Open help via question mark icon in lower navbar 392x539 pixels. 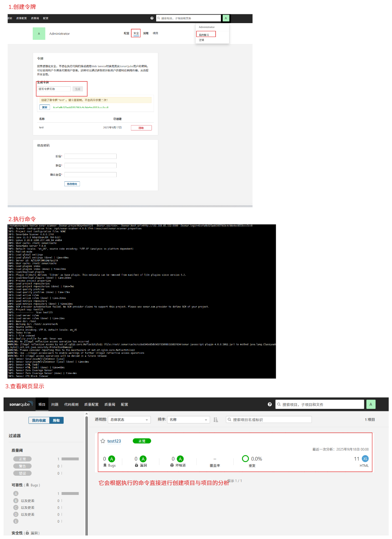[x=270, y=404]
